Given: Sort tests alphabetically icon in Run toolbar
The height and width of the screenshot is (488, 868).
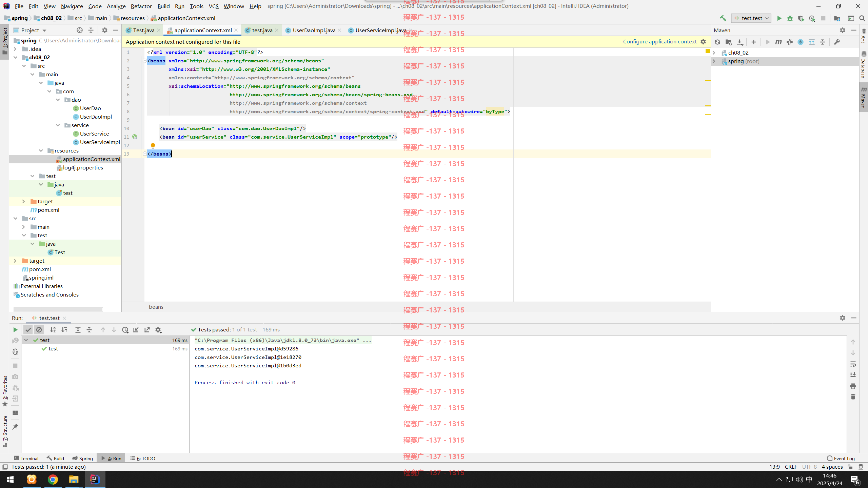Looking at the screenshot, I should 53,330.
